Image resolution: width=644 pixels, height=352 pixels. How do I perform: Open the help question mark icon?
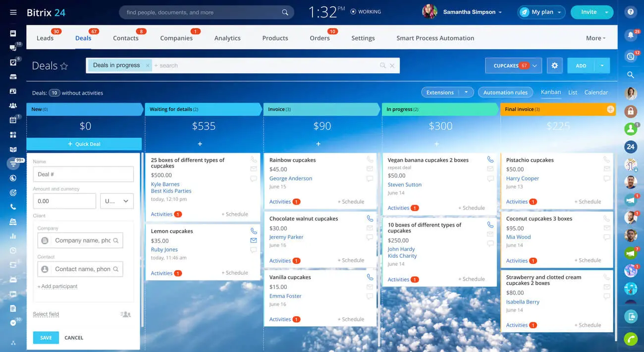coord(631,12)
